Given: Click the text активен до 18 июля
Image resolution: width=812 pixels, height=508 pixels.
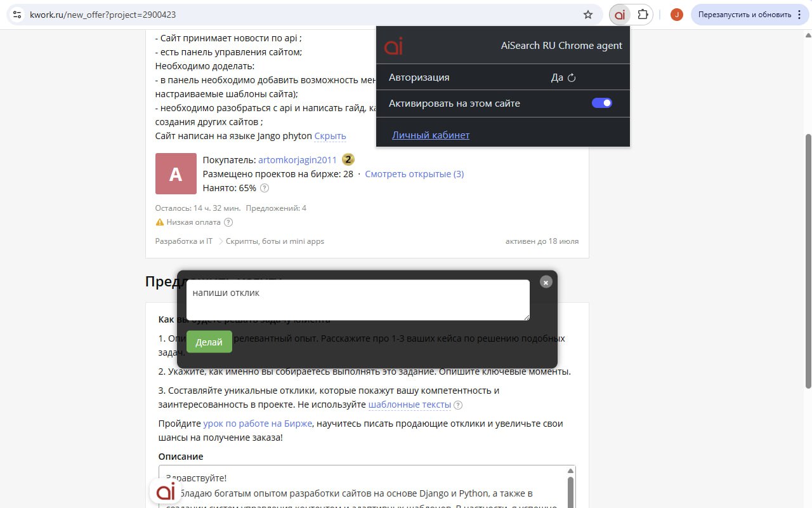Looking at the screenshot, I should (x=542, y=241).
